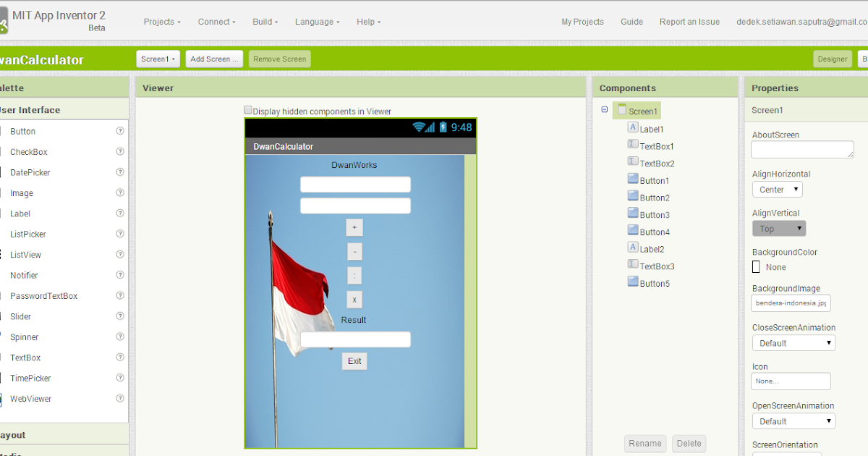Select the Notifier component in the palette
The height and width of the screenshot is (456, 868).
click(x=24, y=275)
